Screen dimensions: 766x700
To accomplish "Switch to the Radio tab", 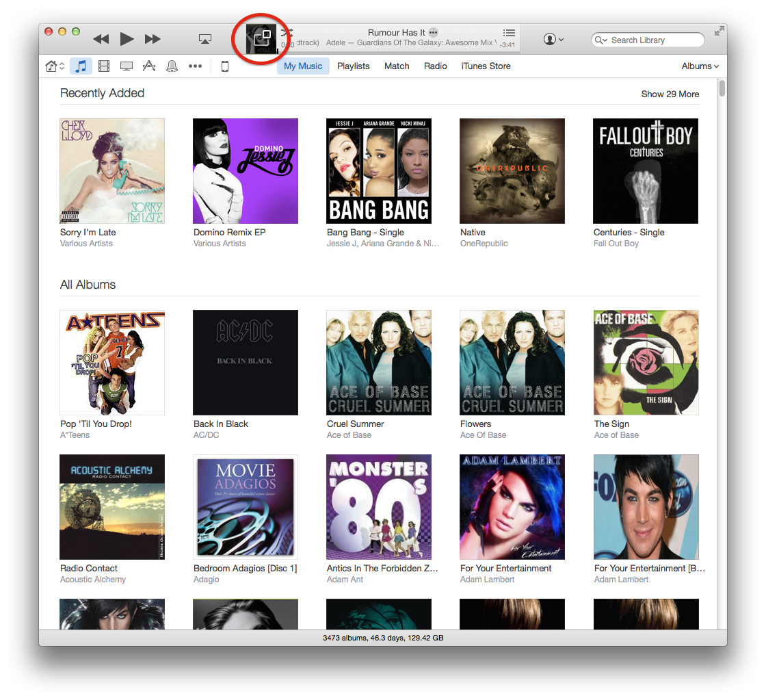I will [x=435, y=66].
